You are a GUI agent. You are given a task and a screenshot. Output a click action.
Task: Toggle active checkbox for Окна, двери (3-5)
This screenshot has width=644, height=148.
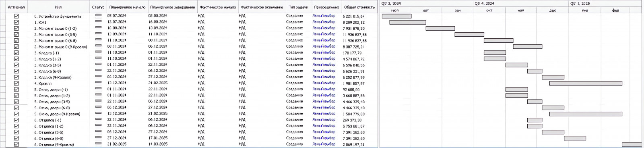tap(17, 102)
